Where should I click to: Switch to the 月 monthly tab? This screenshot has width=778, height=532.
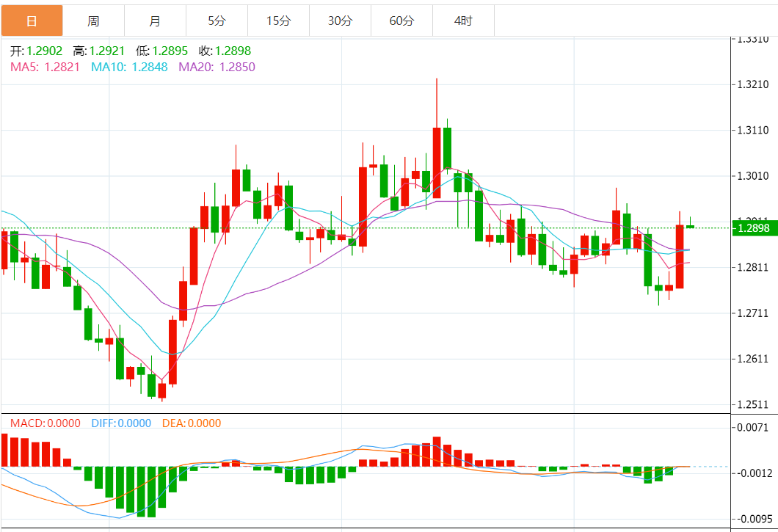155,21
